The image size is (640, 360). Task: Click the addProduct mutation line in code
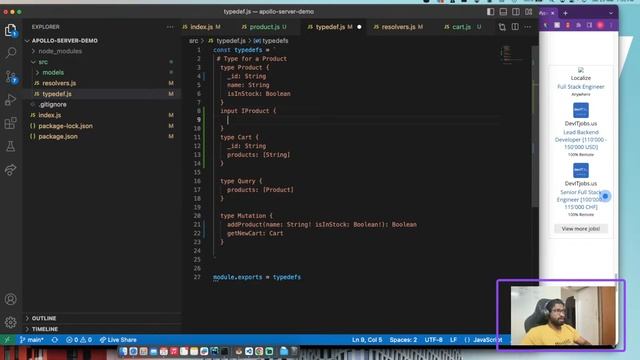coord(322,224)
